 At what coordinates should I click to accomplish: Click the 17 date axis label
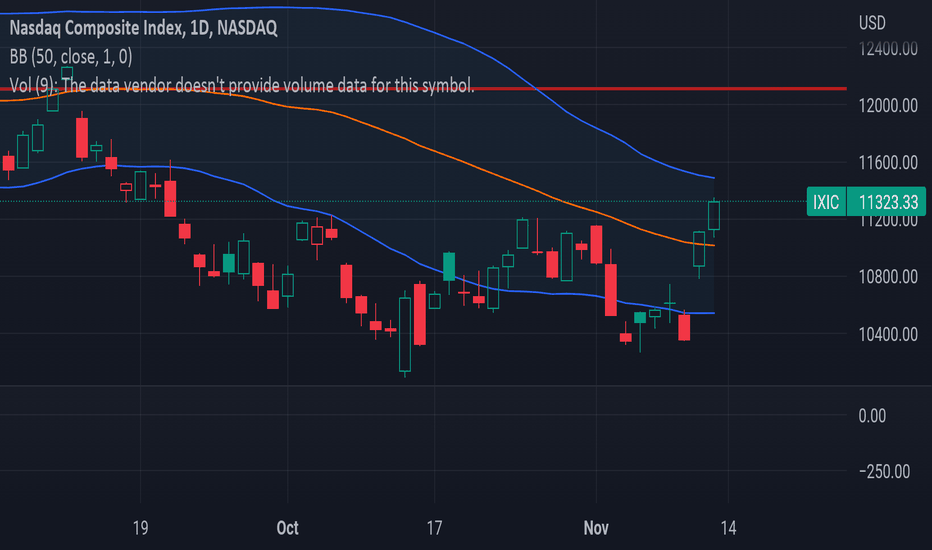tap(434, 528)
